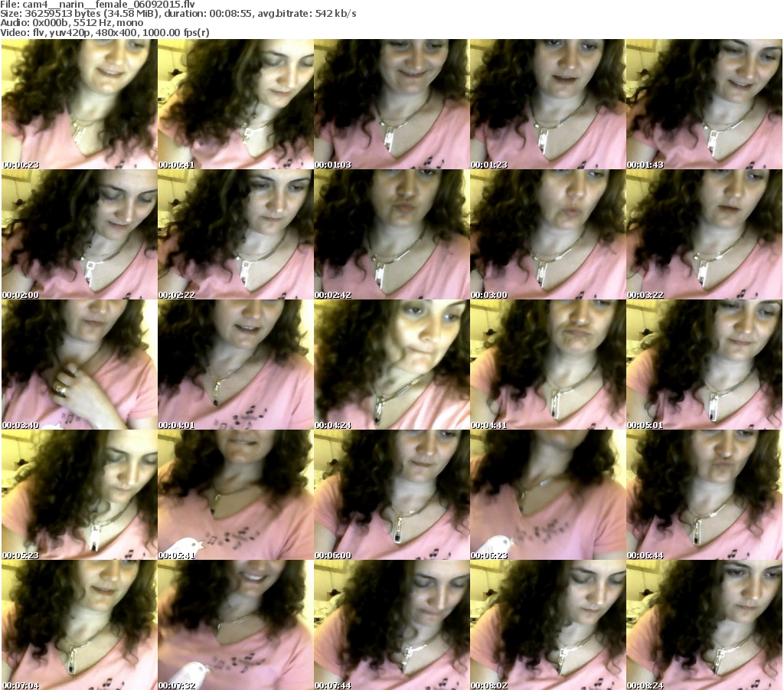View the frame at 00:02:00

80,234
